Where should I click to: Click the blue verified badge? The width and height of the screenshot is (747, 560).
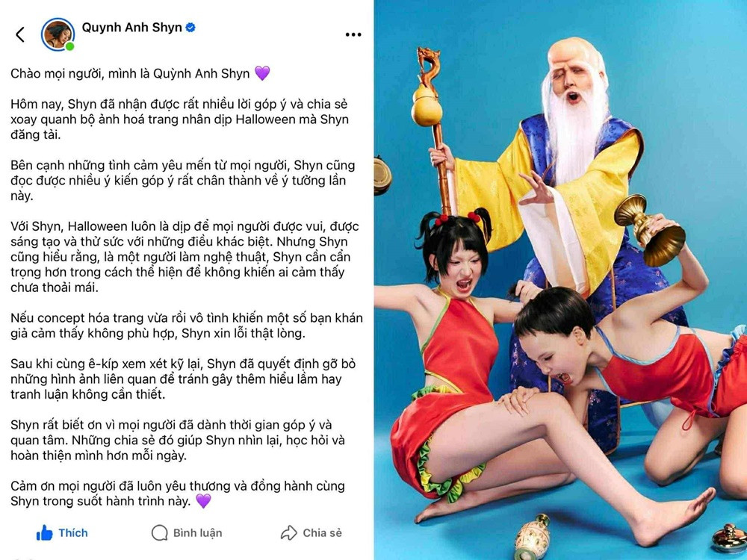click(190, 28)
